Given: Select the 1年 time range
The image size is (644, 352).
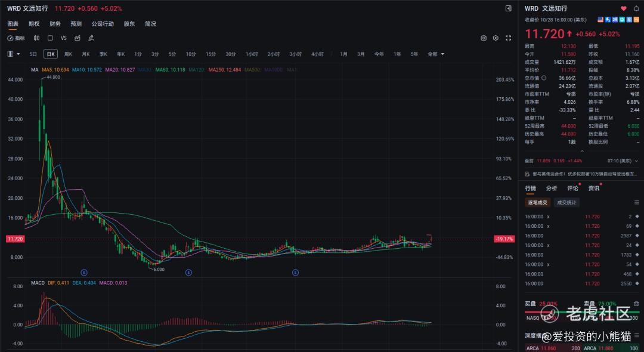Looking at the screenshot, I should pyautogui.click(x=397, y=54).
